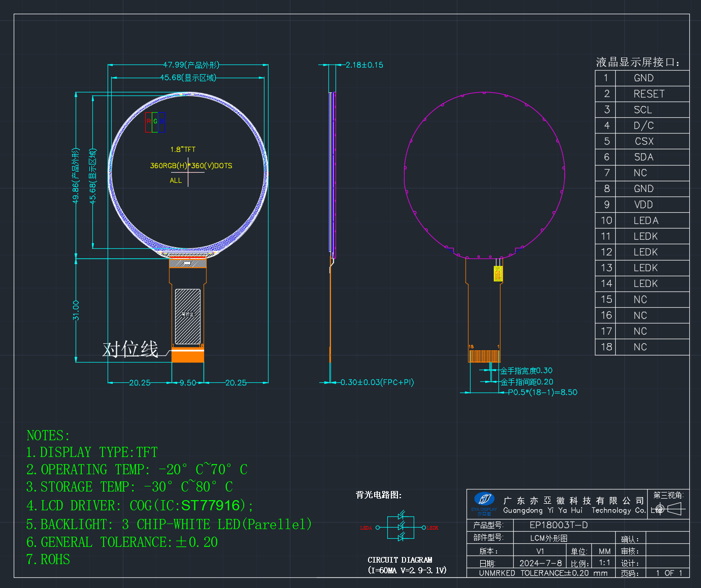The height and width of the screenshot is (588, 701).
Task: Select the EP18003T-D product model value
Action: [559, 525]
